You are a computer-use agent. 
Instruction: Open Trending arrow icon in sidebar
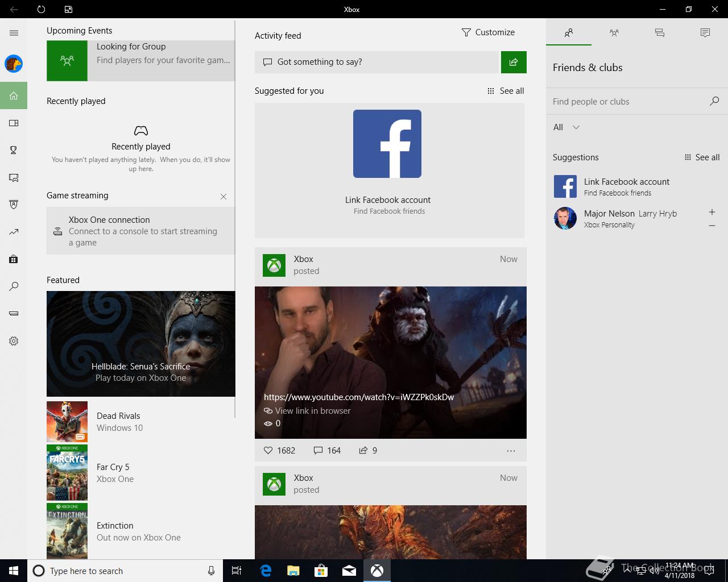[x=14, y=232]
